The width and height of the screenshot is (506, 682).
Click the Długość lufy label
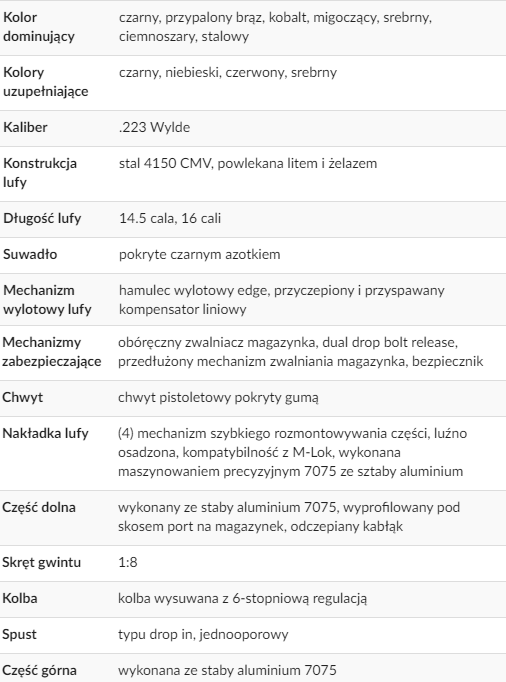[x=42, y=218]
